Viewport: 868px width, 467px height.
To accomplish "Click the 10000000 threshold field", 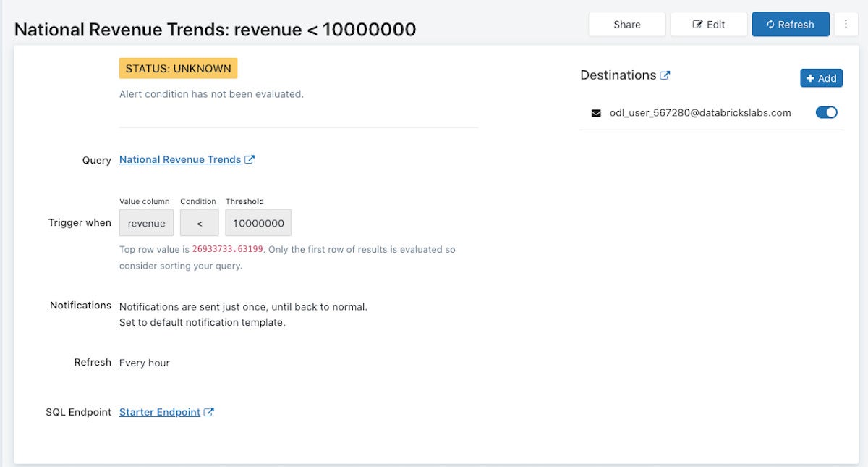I will point(258,223).
